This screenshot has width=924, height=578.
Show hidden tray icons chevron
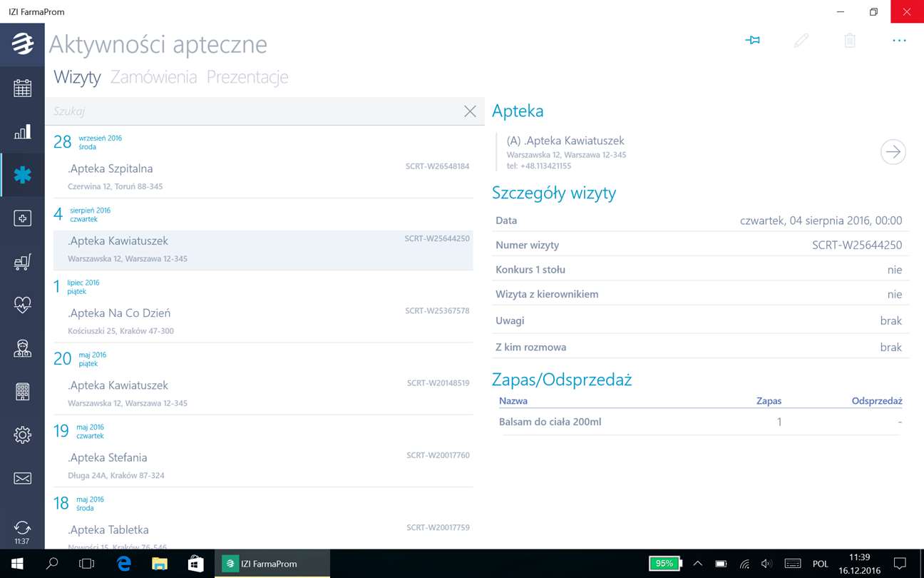[697, 564]
